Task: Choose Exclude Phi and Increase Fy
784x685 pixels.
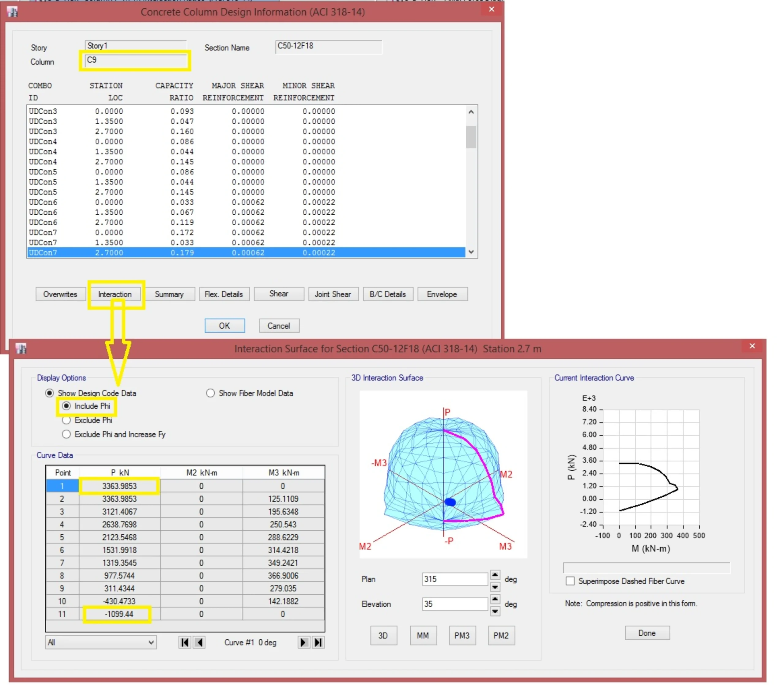Action: pyautogui.click(x=66, y=434)
